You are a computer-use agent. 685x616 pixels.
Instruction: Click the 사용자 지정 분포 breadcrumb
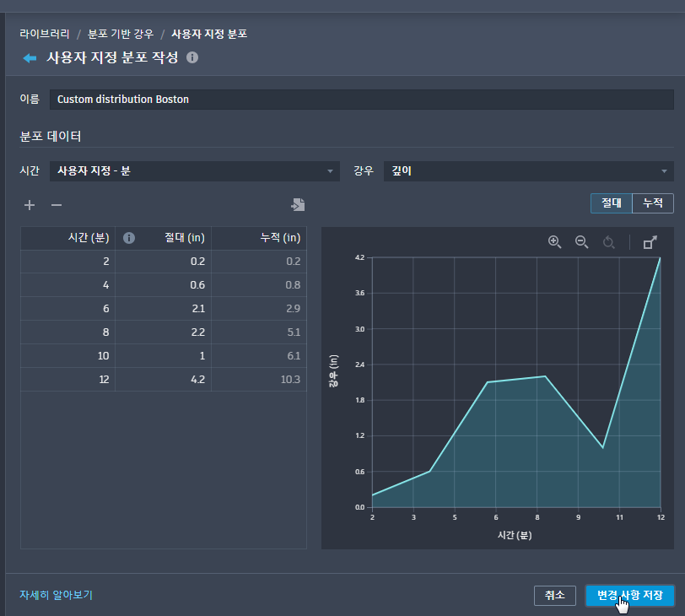tap(209, 34)
